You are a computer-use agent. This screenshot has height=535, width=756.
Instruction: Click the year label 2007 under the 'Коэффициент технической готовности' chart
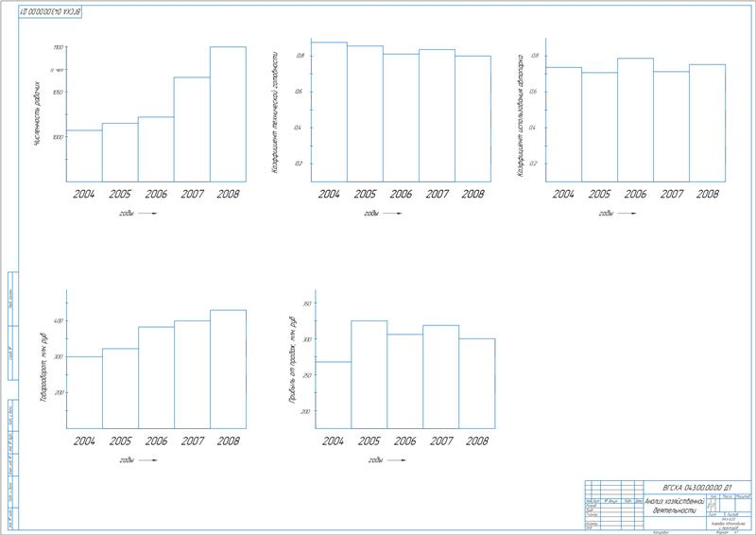[437, 194]
